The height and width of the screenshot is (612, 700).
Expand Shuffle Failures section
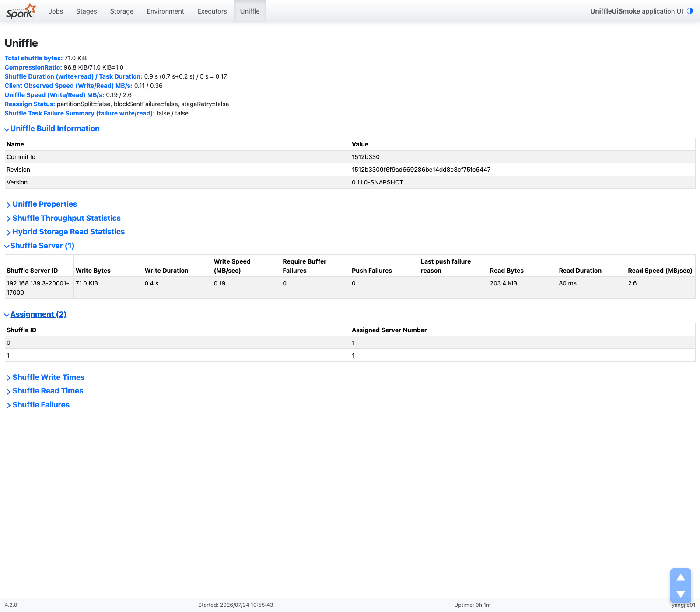tap(38, 405)
